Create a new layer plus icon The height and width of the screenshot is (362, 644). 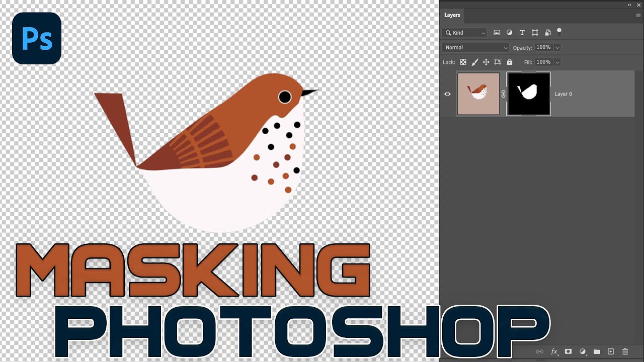(x=611, y=351)
